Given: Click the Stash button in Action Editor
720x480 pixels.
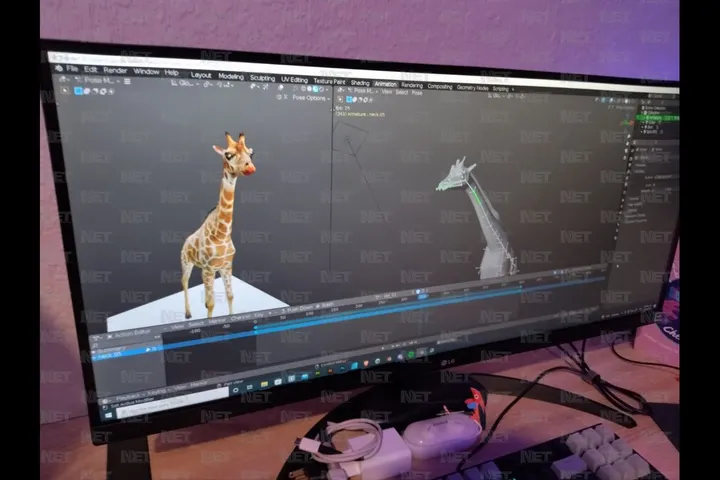Looking at the screenshot, I should pyautogui.click(x=325, y=305).
